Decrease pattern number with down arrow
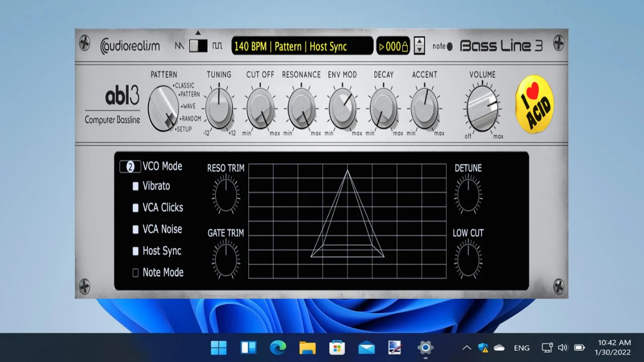This screenshot has height=362, width=644. pyautogui.click(x=419, y=50)
